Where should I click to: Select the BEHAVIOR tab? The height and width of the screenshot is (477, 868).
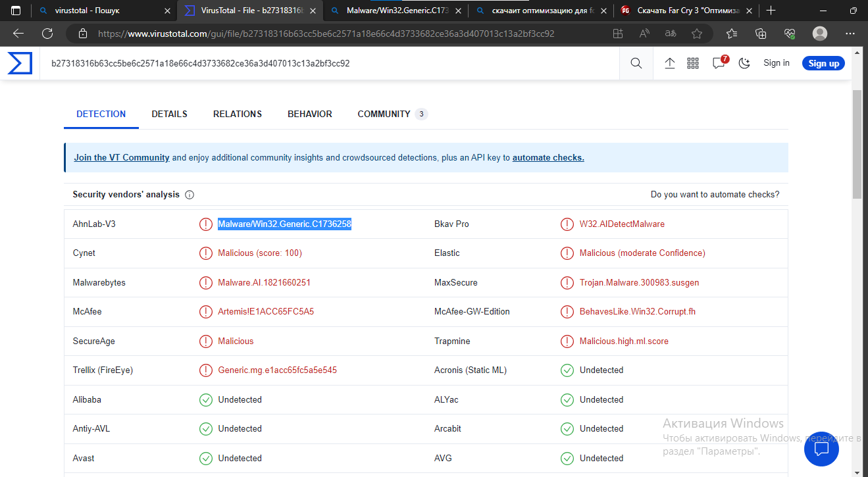pos(309,114)
